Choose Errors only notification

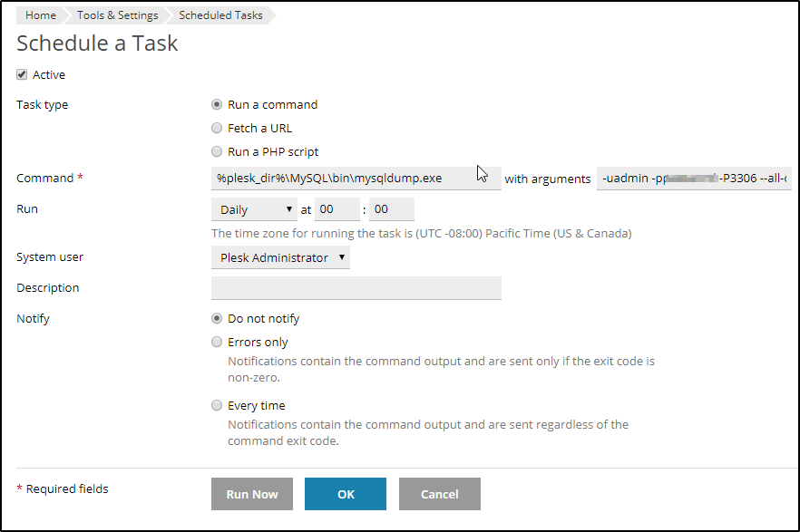tap(217, 342)
